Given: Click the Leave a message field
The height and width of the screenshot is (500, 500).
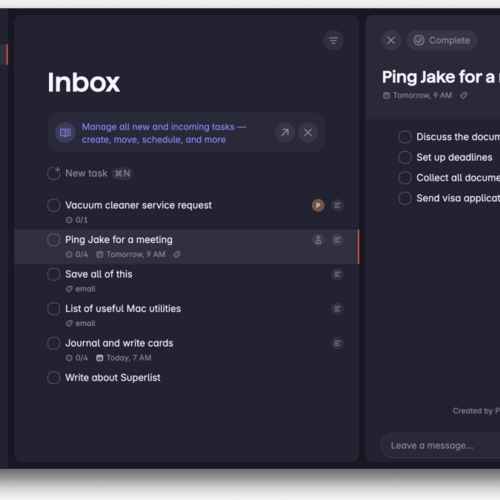Looking at the screenshot, I should pos(440,446).
